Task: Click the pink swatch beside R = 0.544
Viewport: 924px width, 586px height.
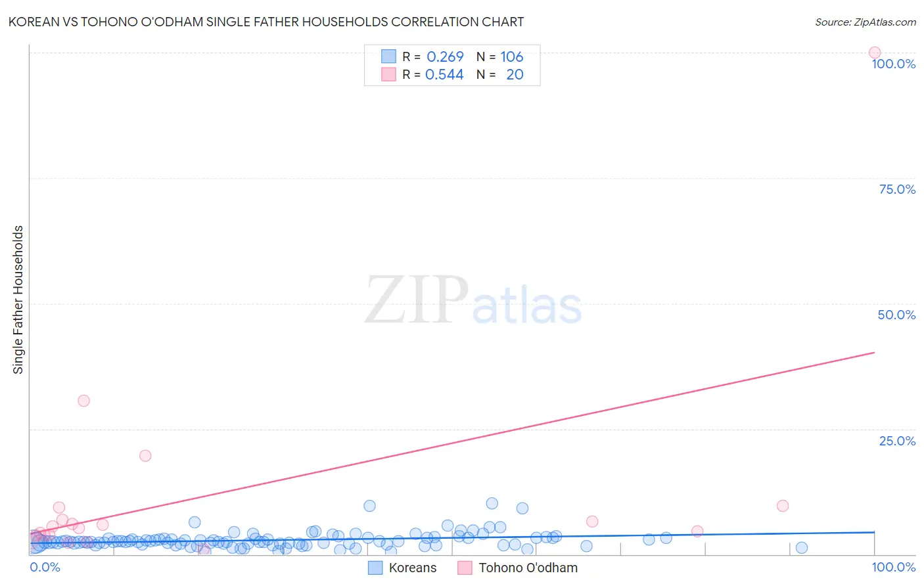Action: click(x=389, y=74)
